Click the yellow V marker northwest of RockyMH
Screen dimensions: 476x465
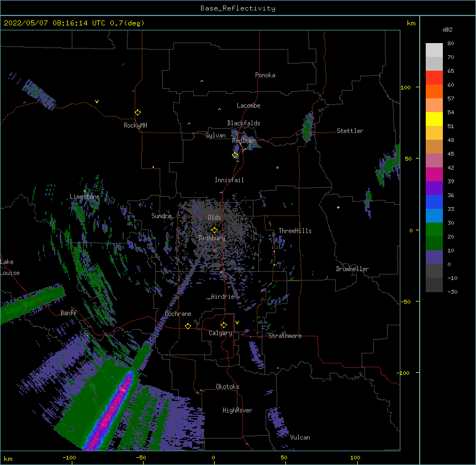point(97,102)
